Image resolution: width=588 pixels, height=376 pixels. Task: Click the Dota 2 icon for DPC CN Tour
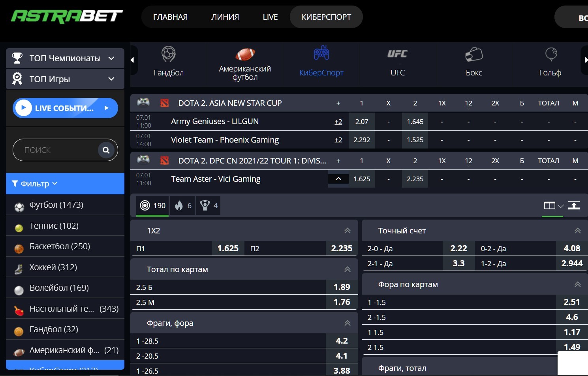coord(165,161)
